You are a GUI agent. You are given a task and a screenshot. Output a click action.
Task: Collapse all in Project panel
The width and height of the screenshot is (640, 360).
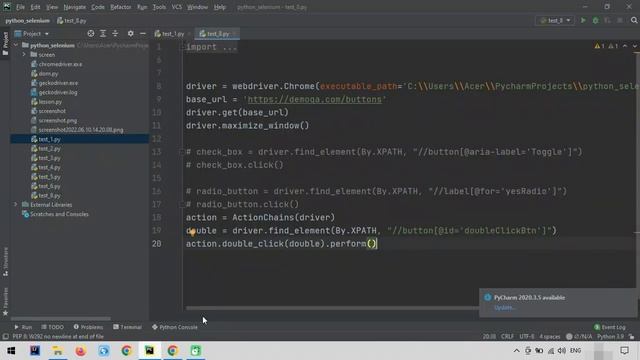[x=115, y=33]
